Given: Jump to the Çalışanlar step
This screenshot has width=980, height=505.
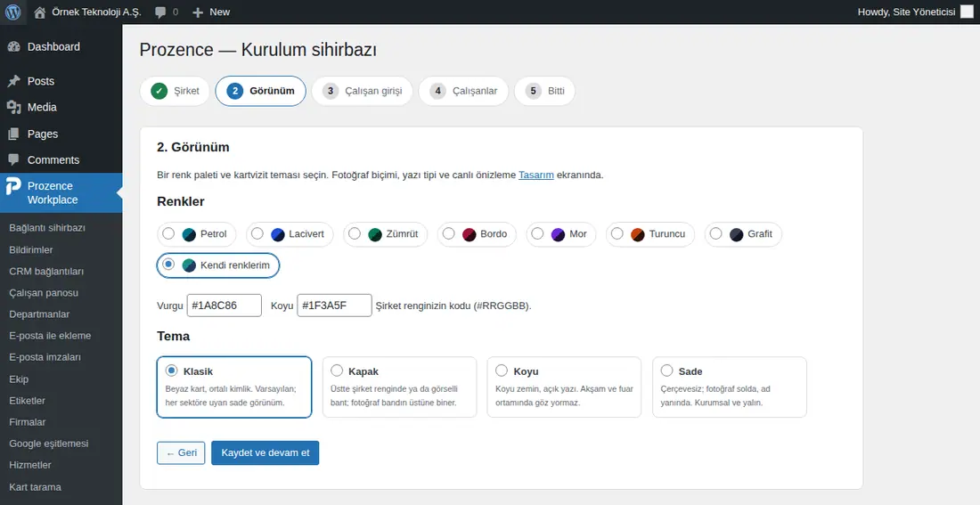Looking at the screenshot, I should coord(464,91).
